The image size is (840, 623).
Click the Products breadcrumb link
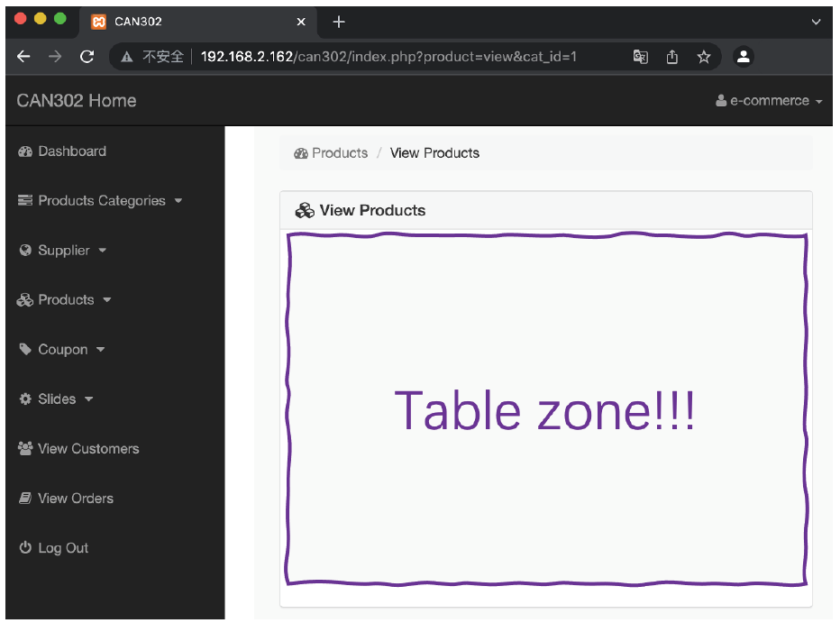coord(340,153)
